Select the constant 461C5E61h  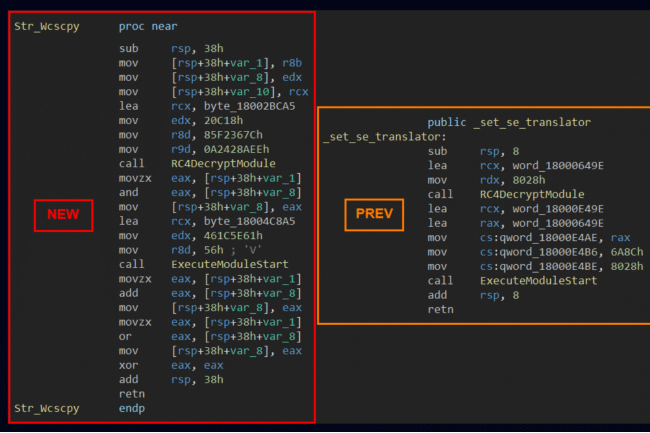(233, 236)
